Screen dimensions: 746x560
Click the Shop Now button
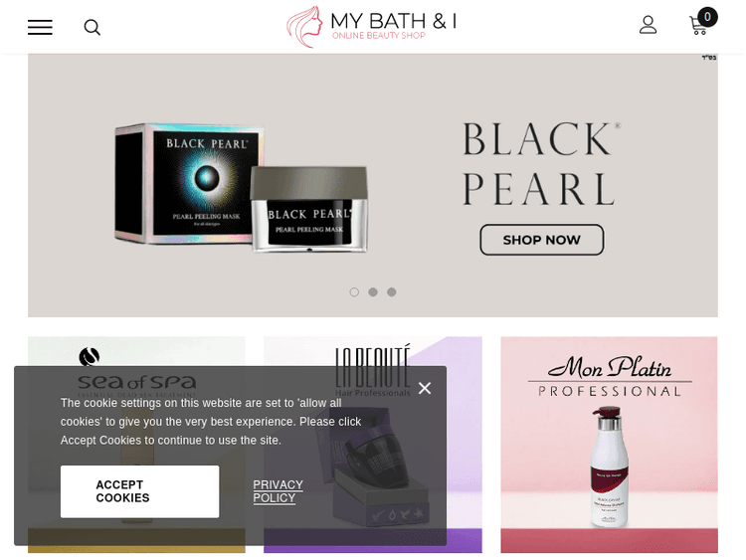click(x=542, y=240)
